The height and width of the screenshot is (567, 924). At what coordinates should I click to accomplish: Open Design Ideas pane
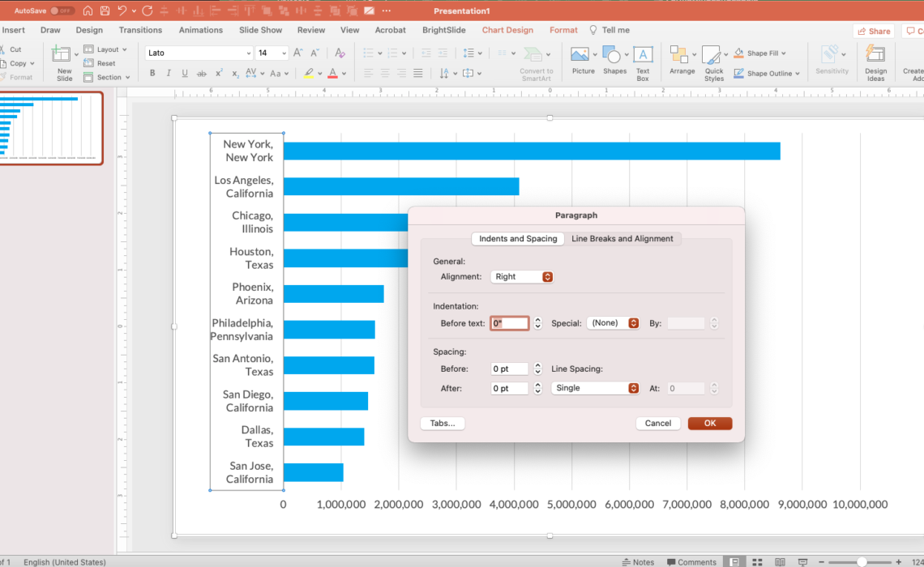point(875,55)
